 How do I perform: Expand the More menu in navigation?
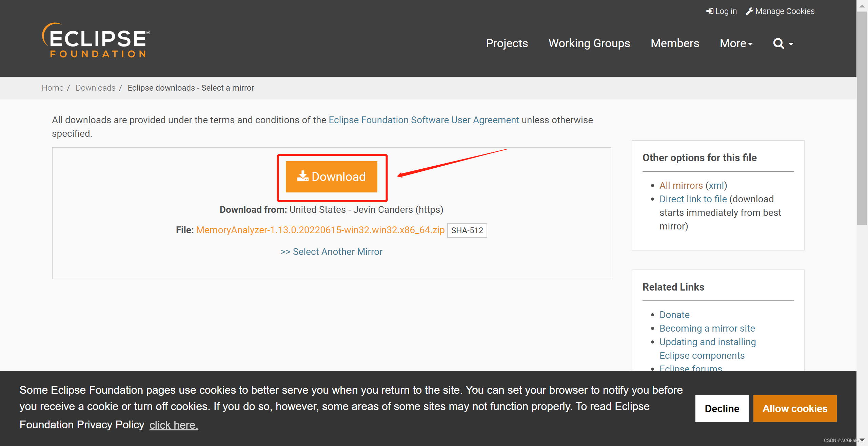(x=736, y=43)
